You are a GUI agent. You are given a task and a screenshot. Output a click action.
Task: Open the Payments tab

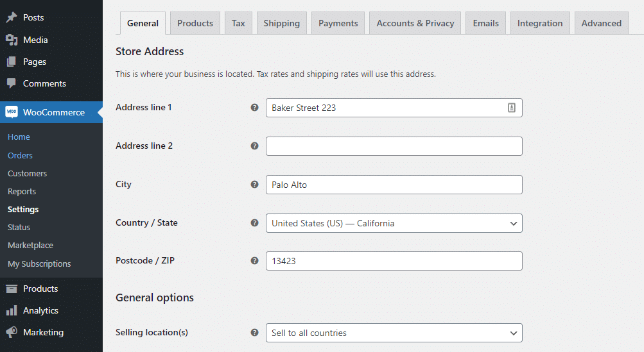[x=338, y=23]
